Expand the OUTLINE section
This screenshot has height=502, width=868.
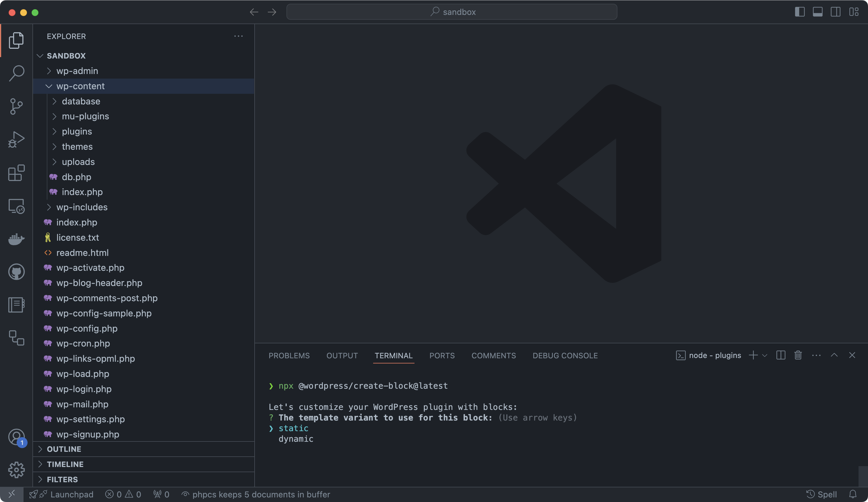pyautogui.click(x=144, y=449)
